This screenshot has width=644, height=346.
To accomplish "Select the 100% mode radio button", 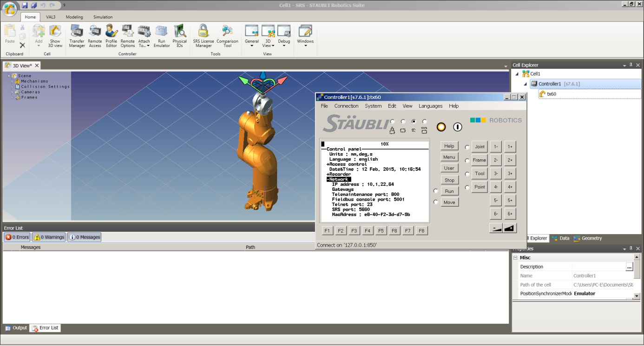I will point(424,122).
